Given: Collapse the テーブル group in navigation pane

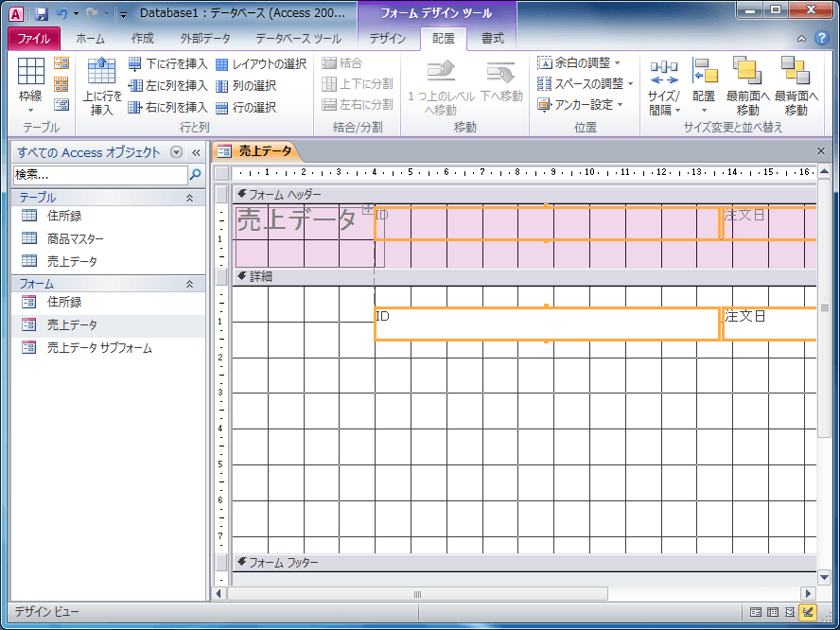Looking at the screenshot, I should click(x=189, y=198).
